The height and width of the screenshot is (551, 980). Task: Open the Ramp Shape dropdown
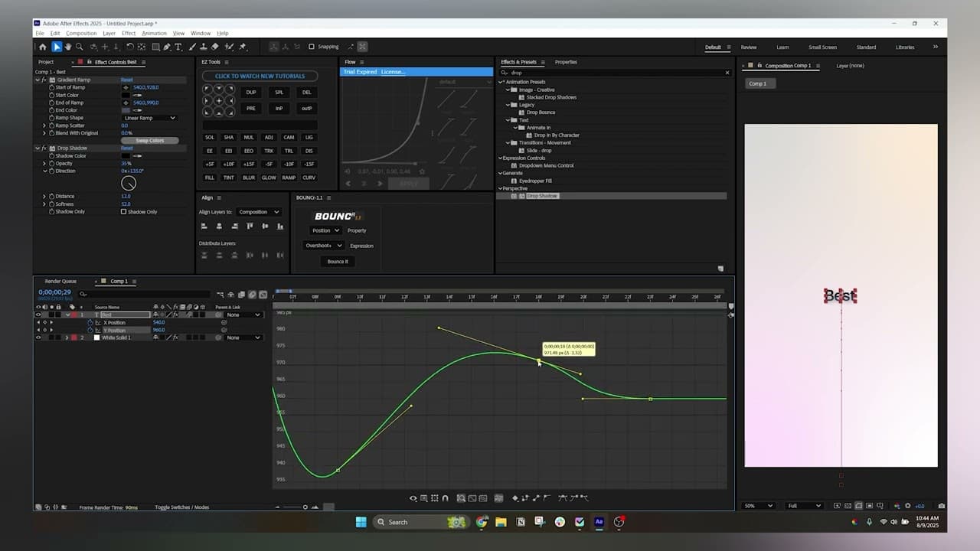coord(149,118)
